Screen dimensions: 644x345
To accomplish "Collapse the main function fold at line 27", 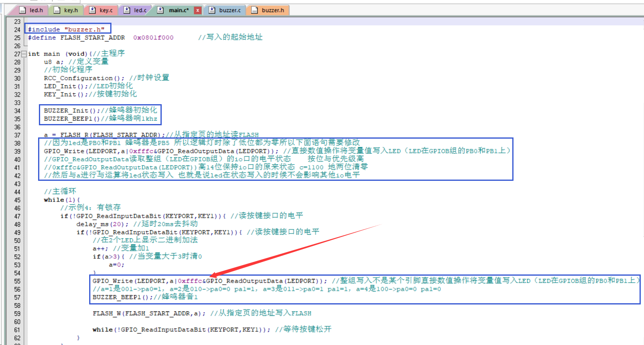I will (24, 54).
